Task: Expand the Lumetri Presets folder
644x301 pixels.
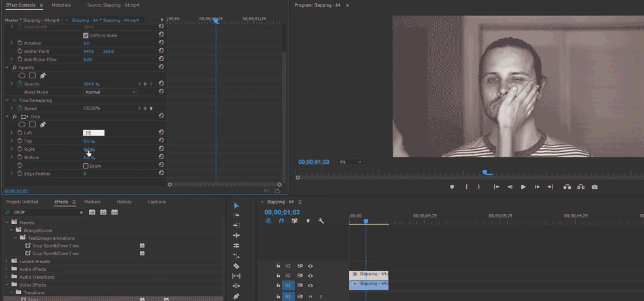Action: 6,261
